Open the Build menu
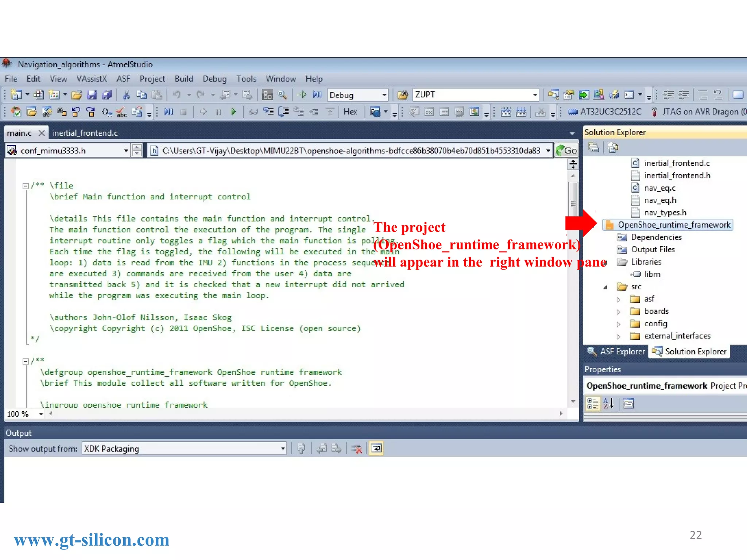The height and width of the screenshot is (560, 747). [x=184, y=79]
